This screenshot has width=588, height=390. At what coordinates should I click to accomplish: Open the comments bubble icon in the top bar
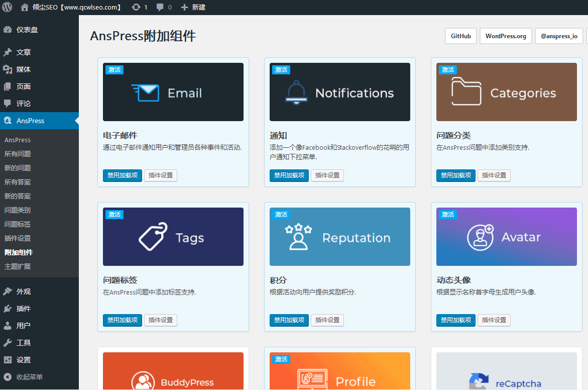click(160, 7)
